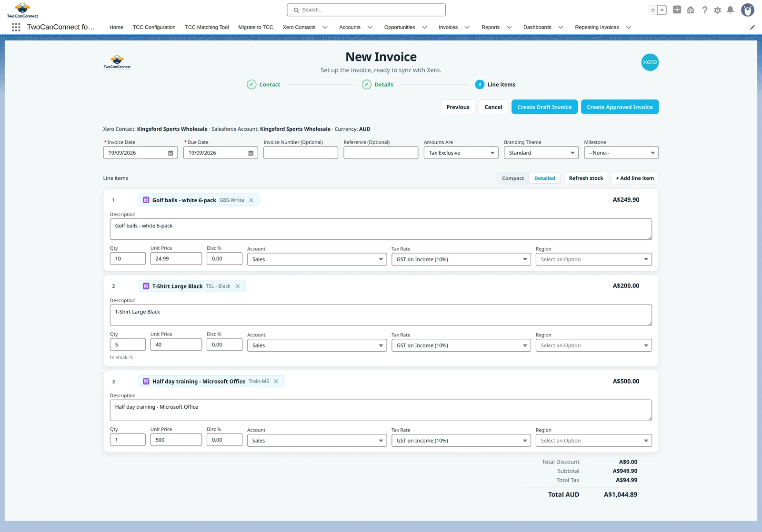
Task: Open Region dropdown for T-Shirt line
Action: click(593, 345)
